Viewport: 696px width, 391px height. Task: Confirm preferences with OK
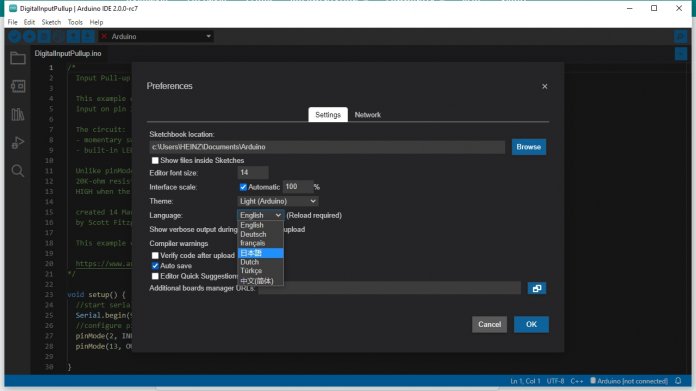click(x=531, y=324)
